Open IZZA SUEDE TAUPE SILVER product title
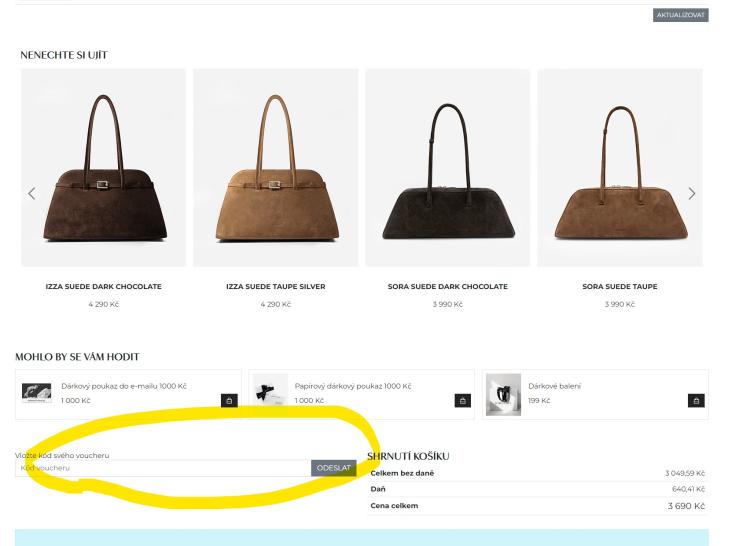The width and height of the screenshot is (750, 546). 276,286
